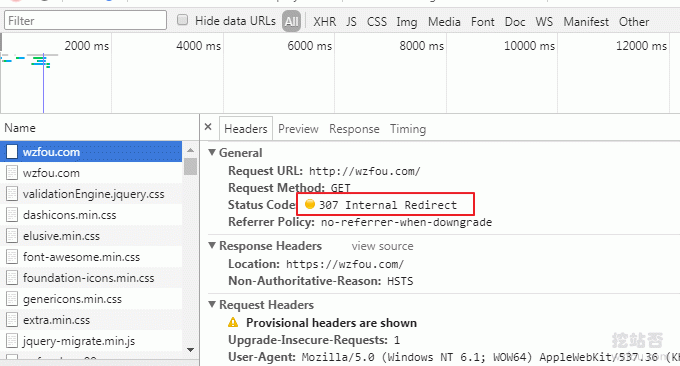Click file icon of genericons.min.css
The height and width of the screenshot is (366, 680).
(x=12, y=299)
